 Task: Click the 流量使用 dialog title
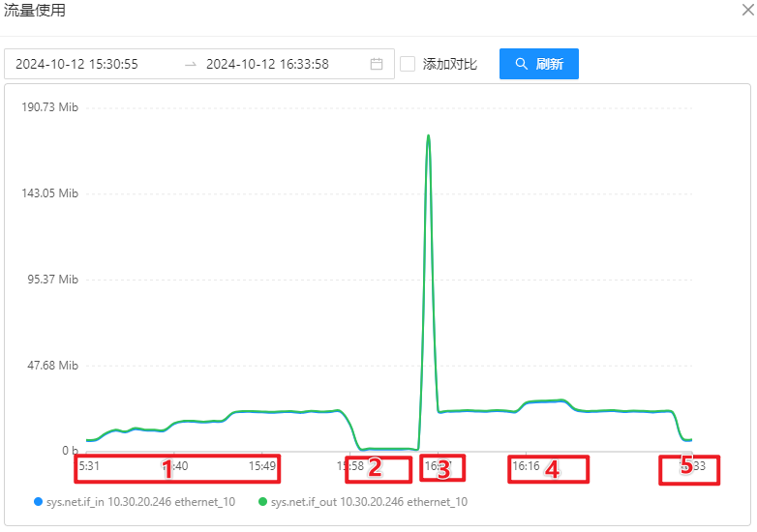pos(35,11)
